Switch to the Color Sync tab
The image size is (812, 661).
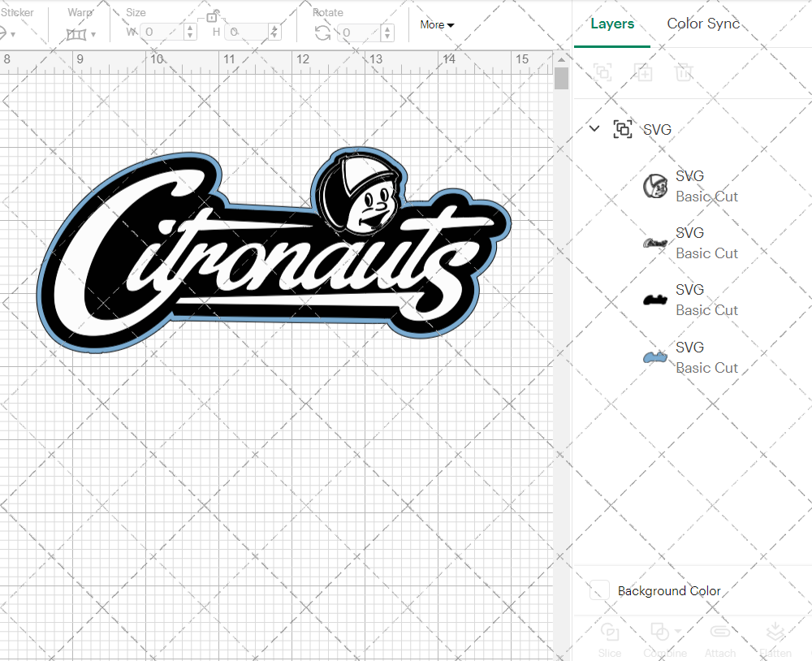pyautogui.click(x=703, y=24)
